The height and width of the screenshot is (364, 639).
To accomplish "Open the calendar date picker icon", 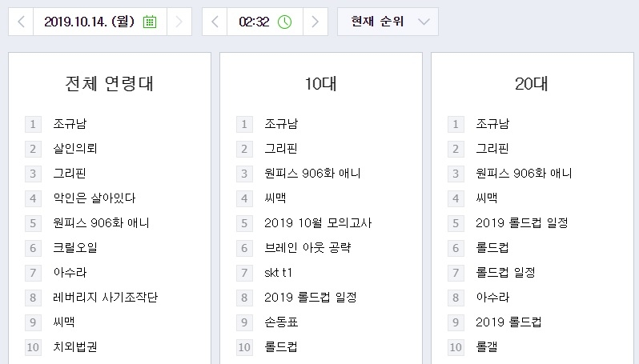I will tap(149, 22).
